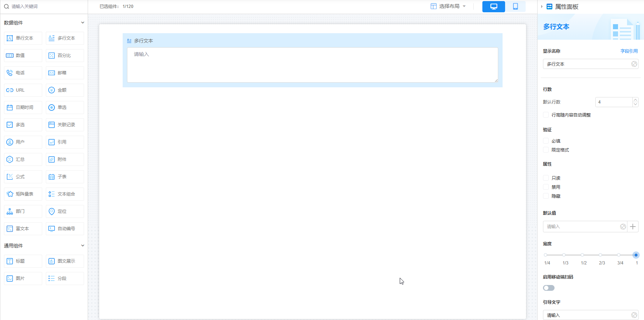Switch to mobile preview mode
The width and height of the screenshot is (644, 320).
click(x=515, y=6)
